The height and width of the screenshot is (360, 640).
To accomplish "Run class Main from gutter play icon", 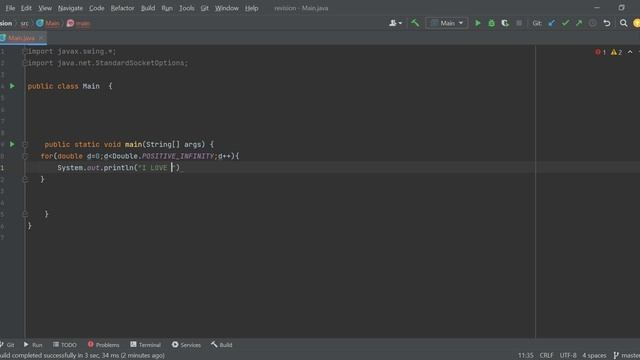I will (12, 86).
